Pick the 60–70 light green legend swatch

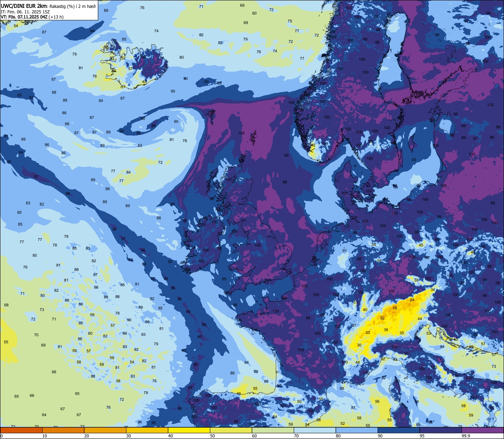273,430
